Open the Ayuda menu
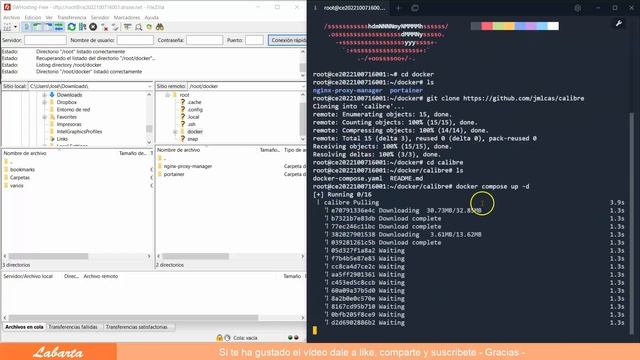Viewport: 640px width, 360px height. [x=151, y=18]
